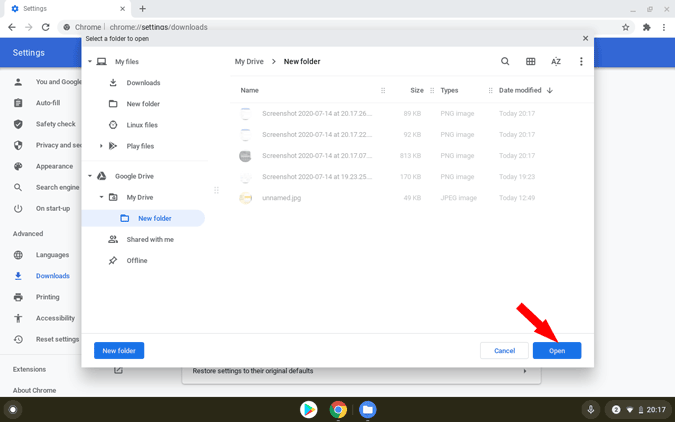Open Chrome's three-dot menu

coord(664,27)
